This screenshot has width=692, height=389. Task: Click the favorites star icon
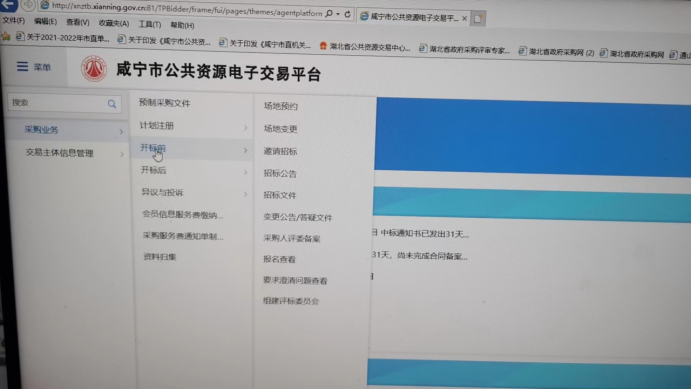coord(6,36)
